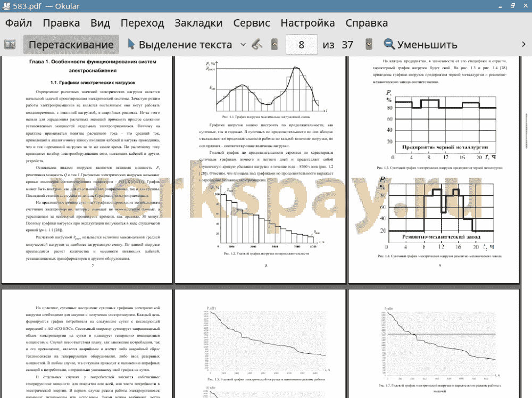Viewport: 532px width, 398px height.
Task: Click the annotation pen icon in toolbar
Action: [257, 45]
